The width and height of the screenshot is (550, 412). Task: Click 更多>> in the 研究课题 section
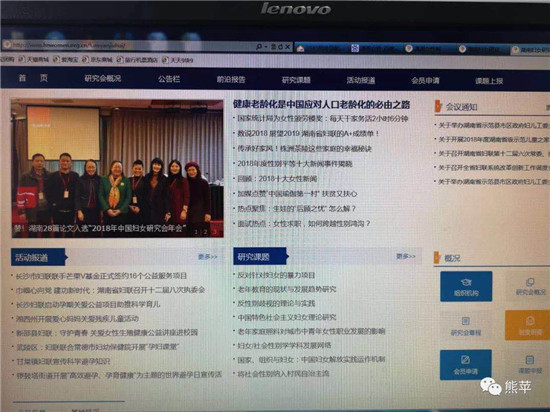[x=405, y=256]
